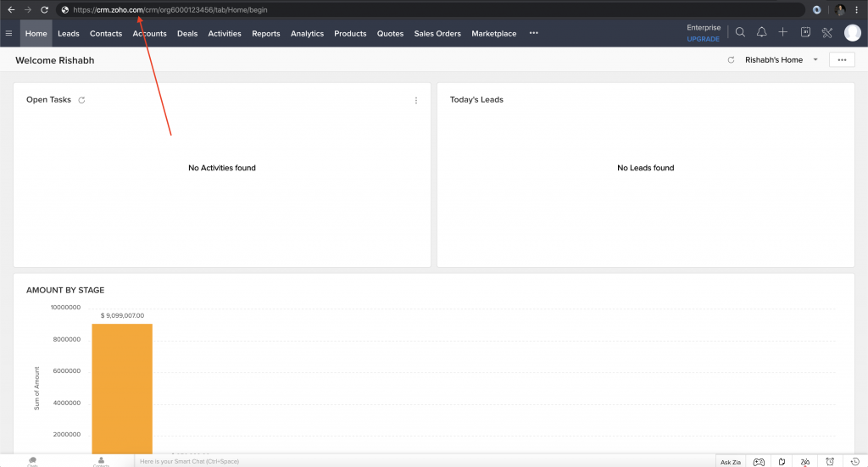Open the Marketplace tab

494,33
